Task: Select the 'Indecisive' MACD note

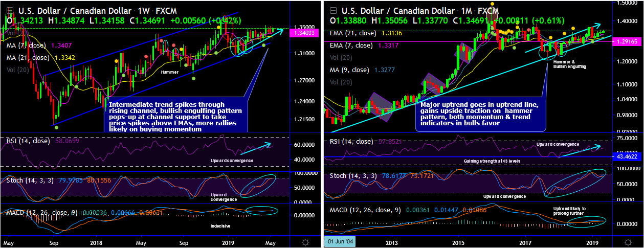Action: point(220,226)
